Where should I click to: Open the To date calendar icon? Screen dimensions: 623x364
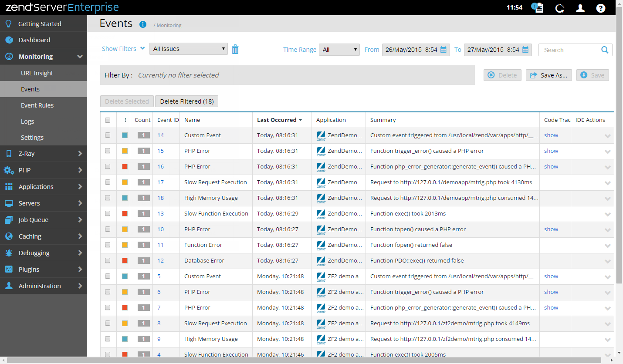525,50
